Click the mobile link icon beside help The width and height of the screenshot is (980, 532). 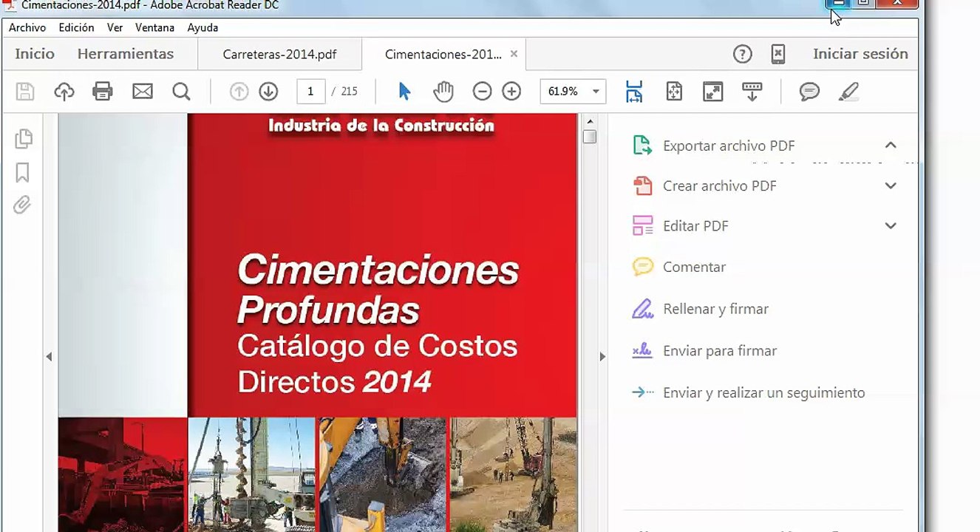777,54
